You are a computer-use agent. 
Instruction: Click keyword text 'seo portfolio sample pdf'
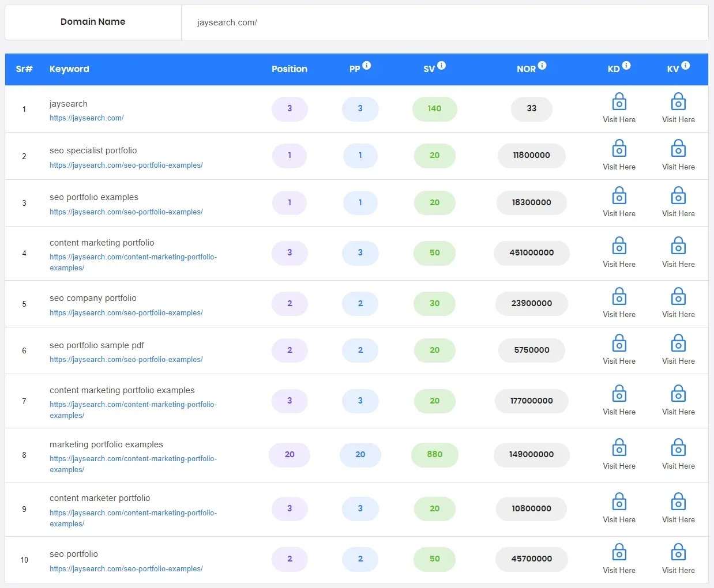click(97, 345)
